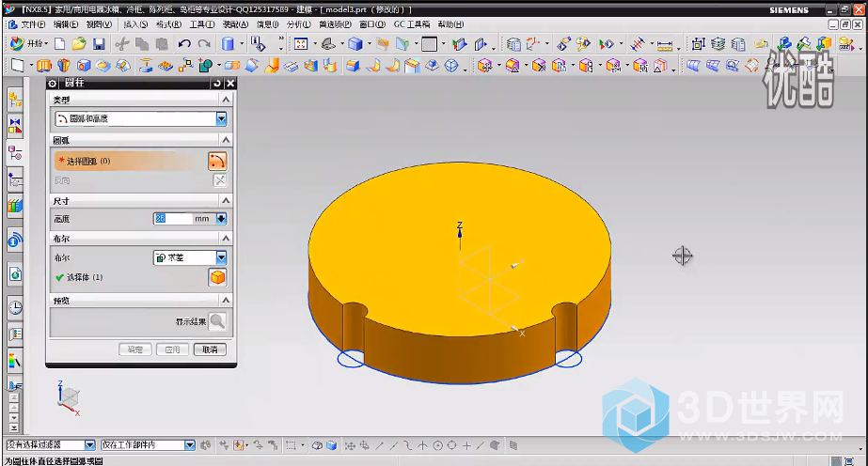Click the Fit view icon

301,44
